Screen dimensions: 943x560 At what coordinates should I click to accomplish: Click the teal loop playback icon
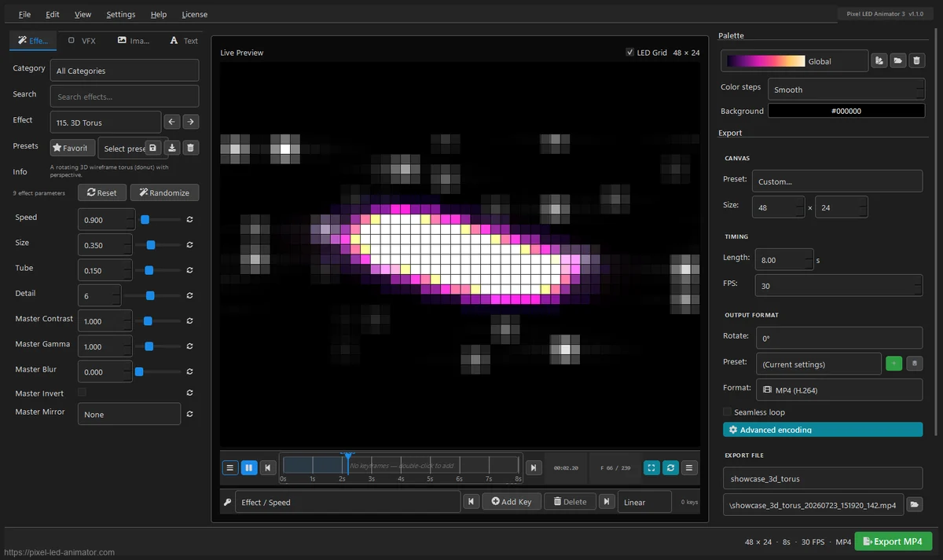pos(670,467)
